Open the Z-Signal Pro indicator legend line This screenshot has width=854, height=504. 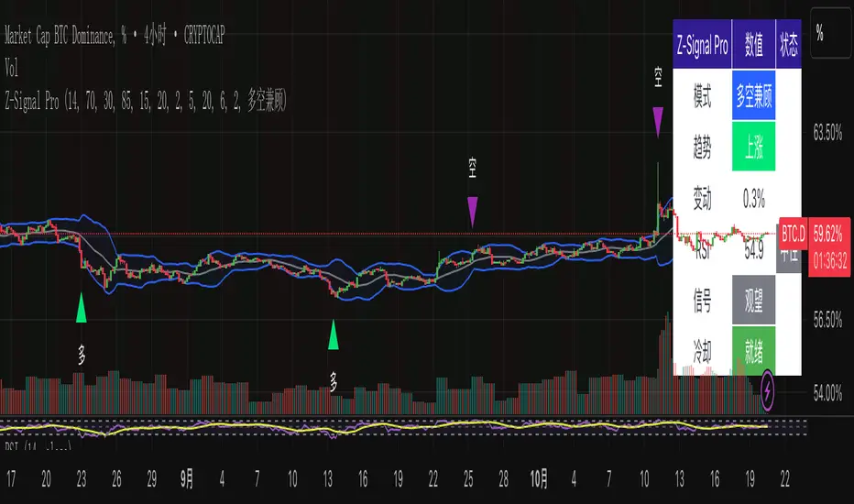coord(146,101)
